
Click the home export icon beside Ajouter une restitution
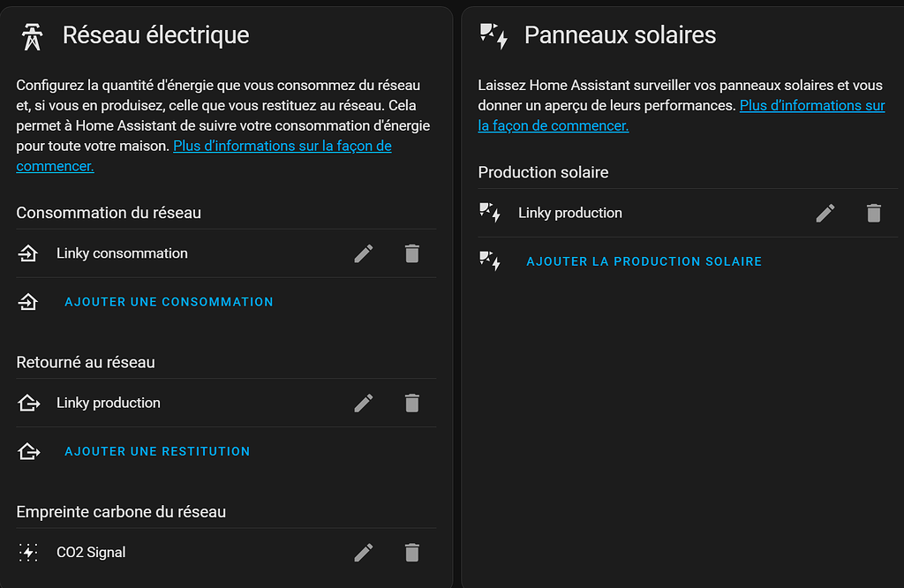point(29,451)
